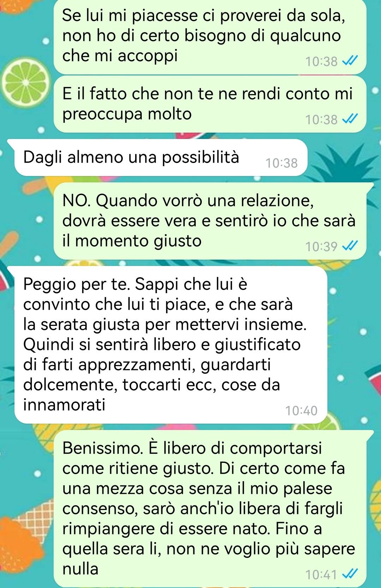Screen dimensions: 381x588
Task: Click the read ticks on the "che mi accoppi" message
Action: [350, 61]
